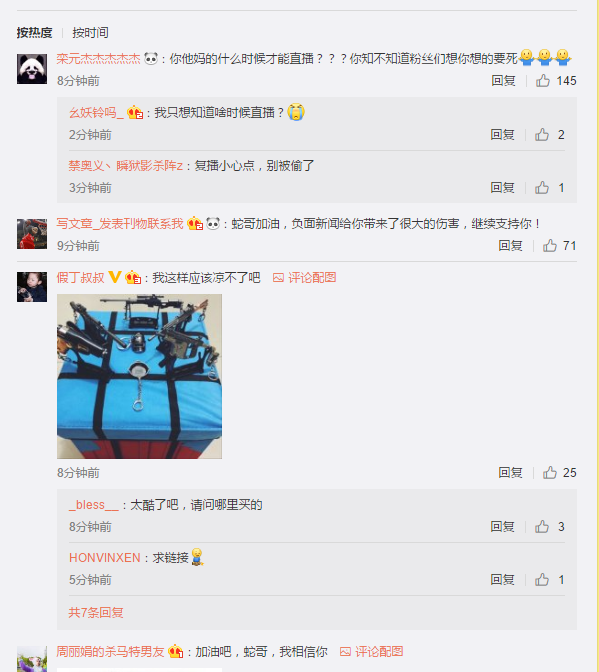Like HONVINXEN's reply thumbs-up icon

tap(542, 579)
